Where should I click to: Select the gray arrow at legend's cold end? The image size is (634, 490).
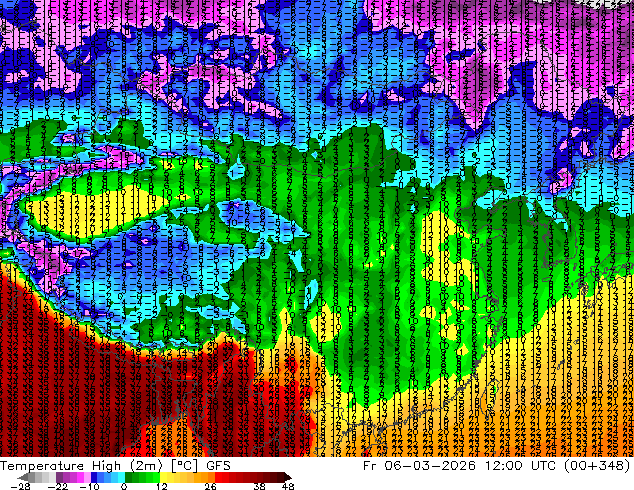pos(22,477)
